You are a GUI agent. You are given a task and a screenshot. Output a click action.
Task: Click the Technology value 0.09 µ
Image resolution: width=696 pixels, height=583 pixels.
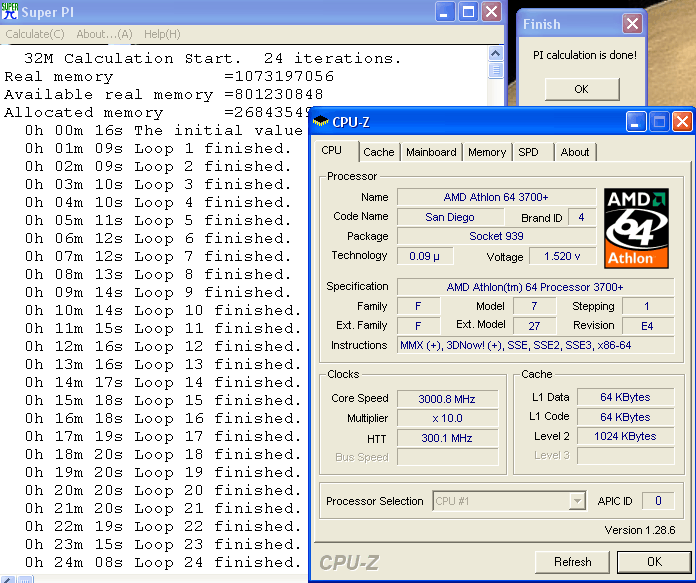[x=424, y=256]
